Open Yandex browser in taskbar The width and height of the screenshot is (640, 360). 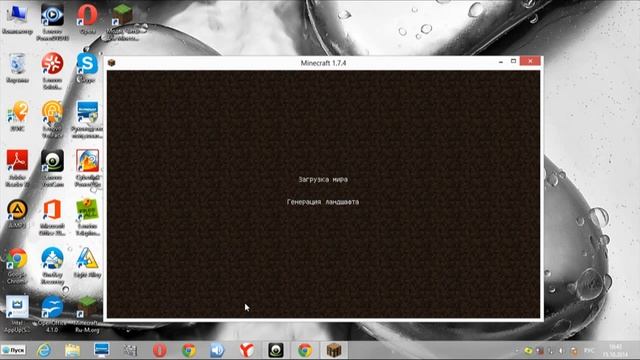click(x=247, y=350)
